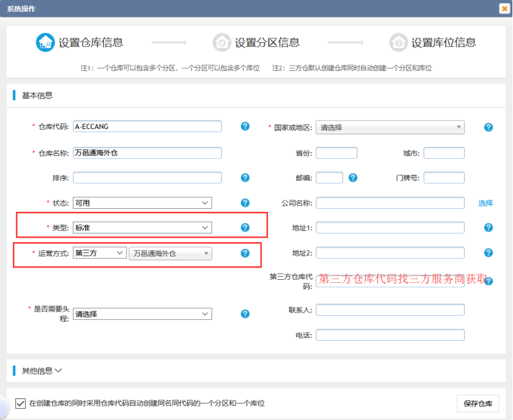
Task: Switch to the 设置分区信息 step
Action: tap(222, 42)
